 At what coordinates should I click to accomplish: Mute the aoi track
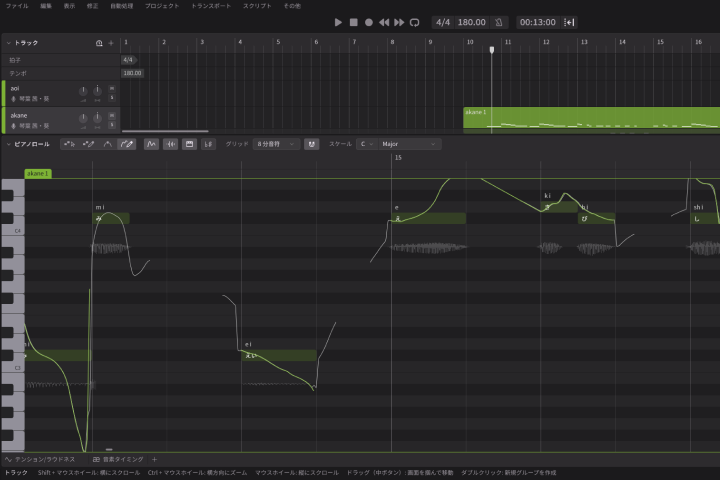tap(112, 88)
